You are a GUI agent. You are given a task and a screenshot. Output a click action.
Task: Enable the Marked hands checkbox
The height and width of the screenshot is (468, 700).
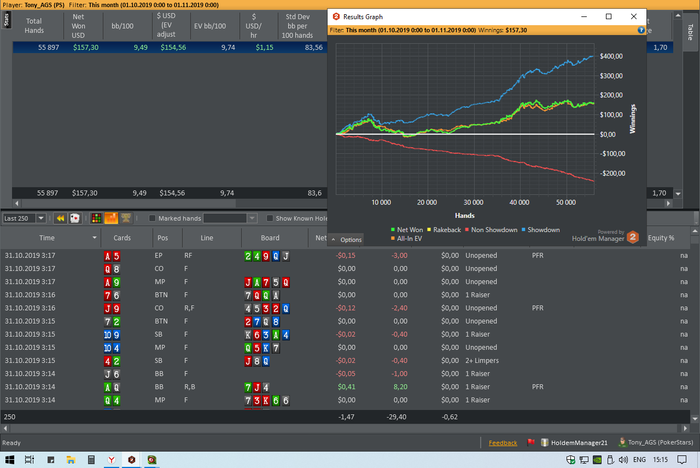point(152,218)
